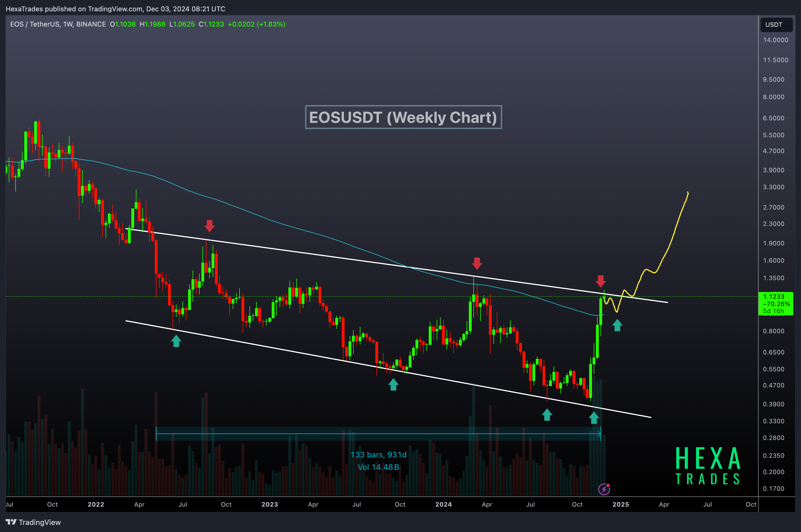
Task: Click the 0.8000 price axis label
Action: (x=774, y=331)
